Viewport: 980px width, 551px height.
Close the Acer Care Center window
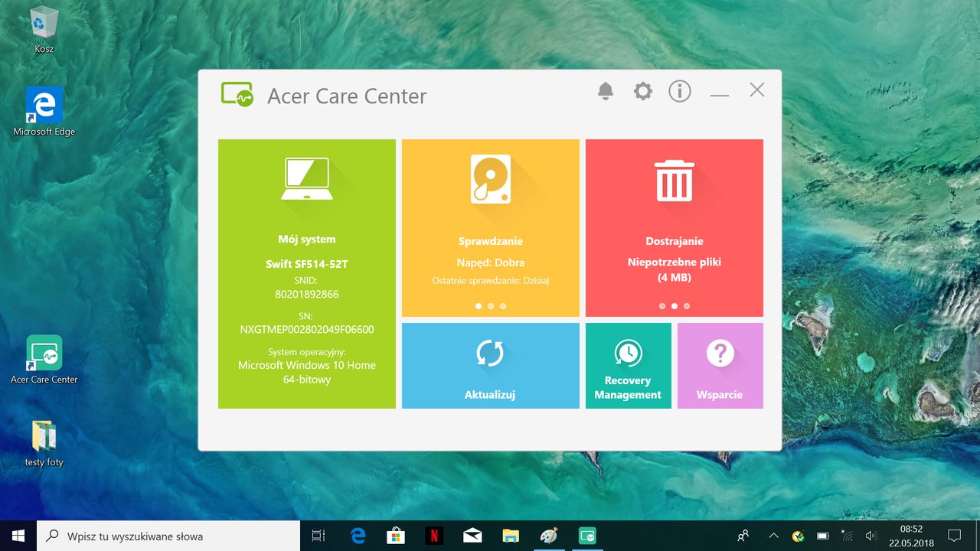coord(757,90)
